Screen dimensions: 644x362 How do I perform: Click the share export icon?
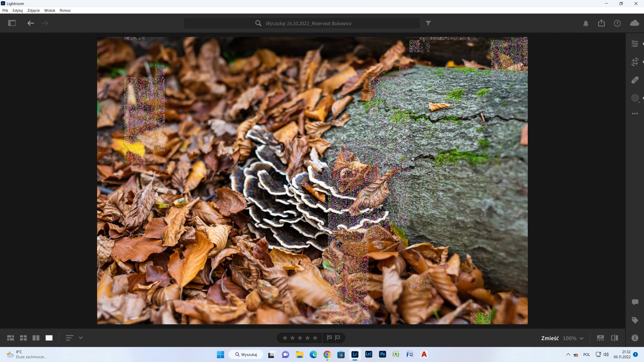(601, 23)
